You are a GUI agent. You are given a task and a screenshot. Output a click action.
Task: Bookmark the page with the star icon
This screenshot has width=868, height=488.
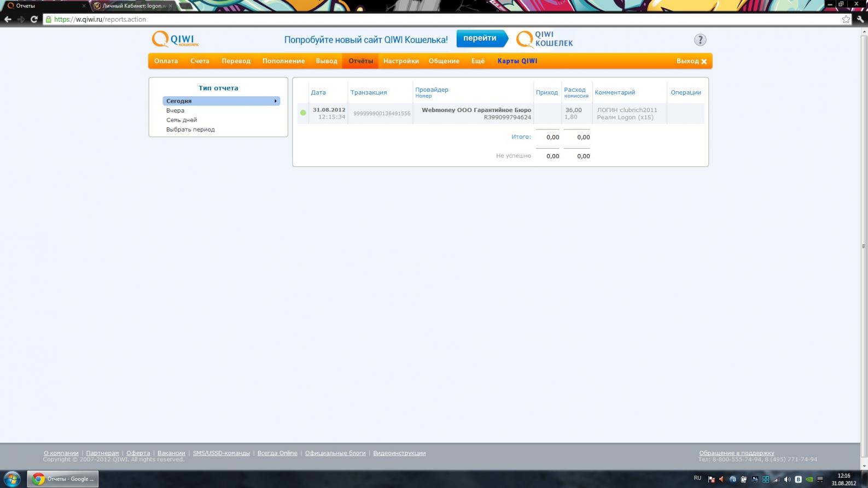(x=846, y=19)
